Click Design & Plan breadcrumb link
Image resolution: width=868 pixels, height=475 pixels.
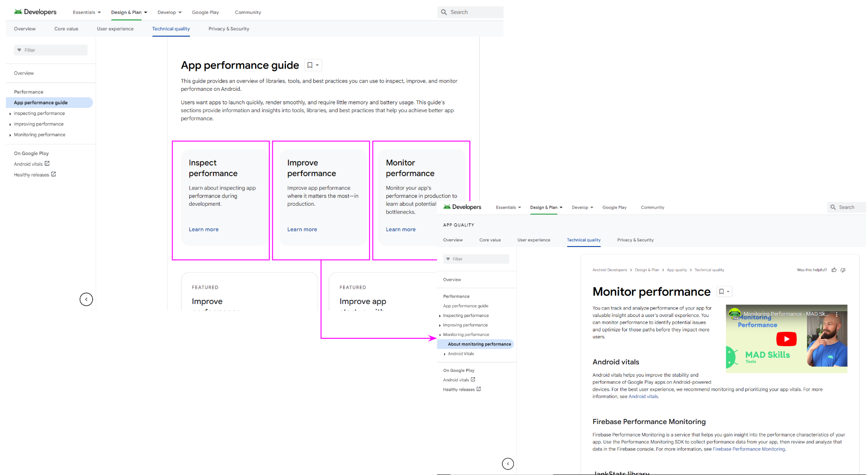(x=647, y=270)
